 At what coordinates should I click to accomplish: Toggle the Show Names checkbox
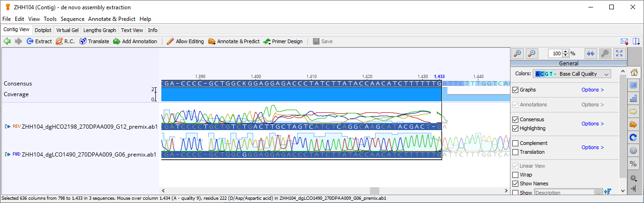pyautogui.click(x=515, y=183)
